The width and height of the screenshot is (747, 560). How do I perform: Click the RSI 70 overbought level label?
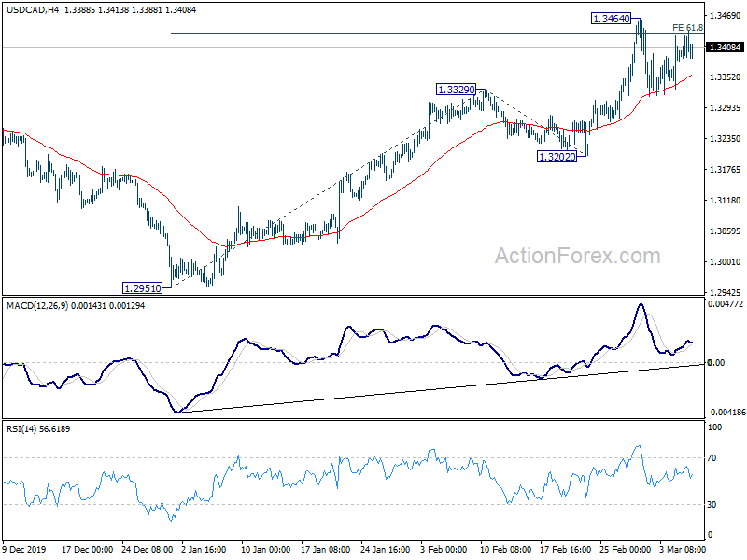[712, 458]
